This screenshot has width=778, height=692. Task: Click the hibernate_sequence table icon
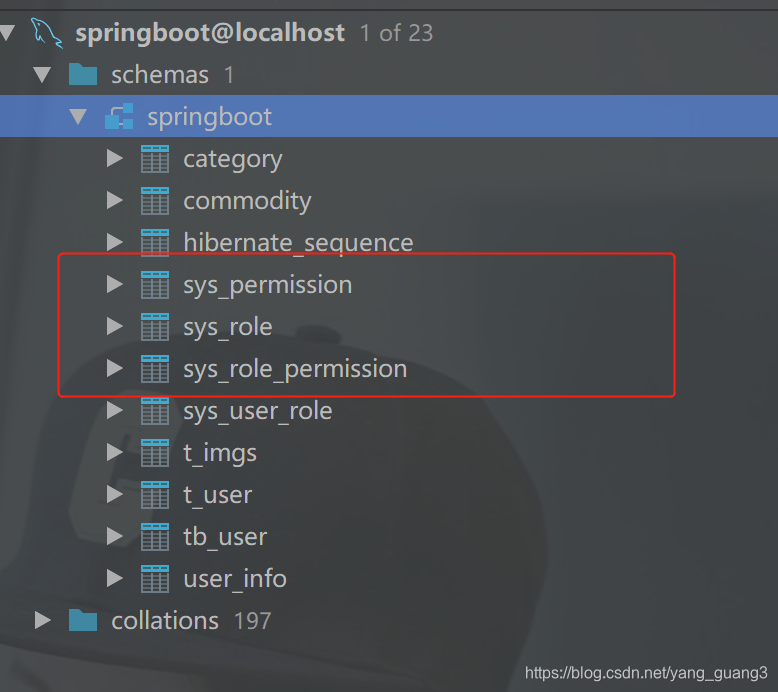point(155,243)
